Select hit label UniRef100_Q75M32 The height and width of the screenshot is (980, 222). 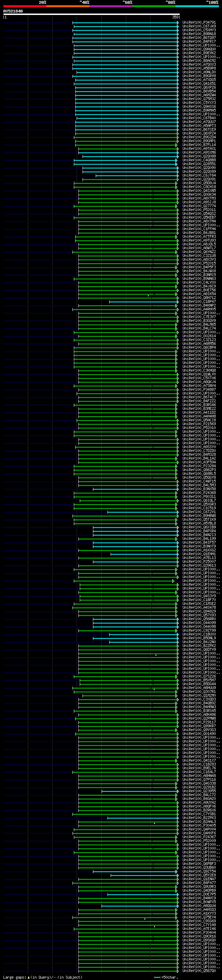tap(199, 99)
